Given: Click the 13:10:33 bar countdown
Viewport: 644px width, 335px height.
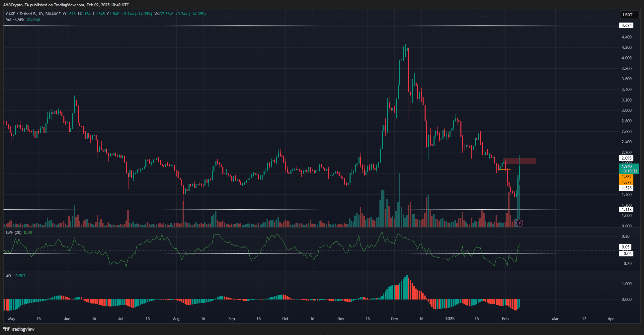Looking at the screenshot, I should pyautogui.click(x=629, y=171).
